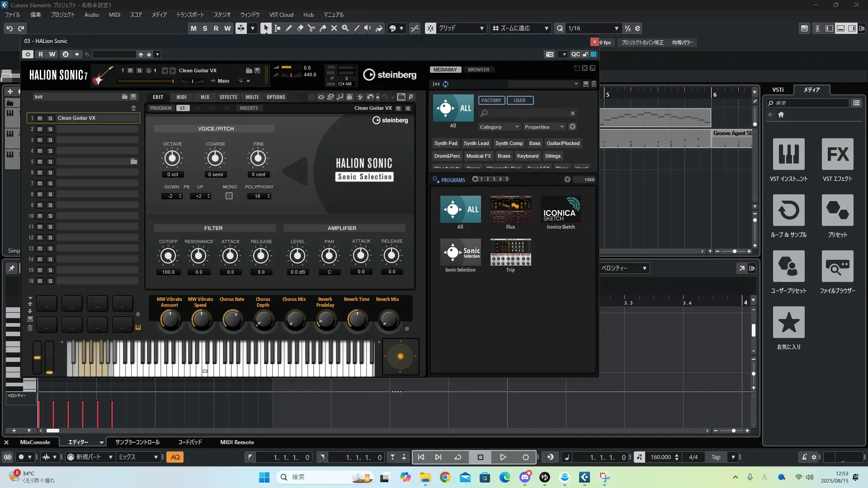The height and width of the screenshot is (488, 868).
Task: Select the Scissors split tool in toolbar
Action: click(311, 28)
